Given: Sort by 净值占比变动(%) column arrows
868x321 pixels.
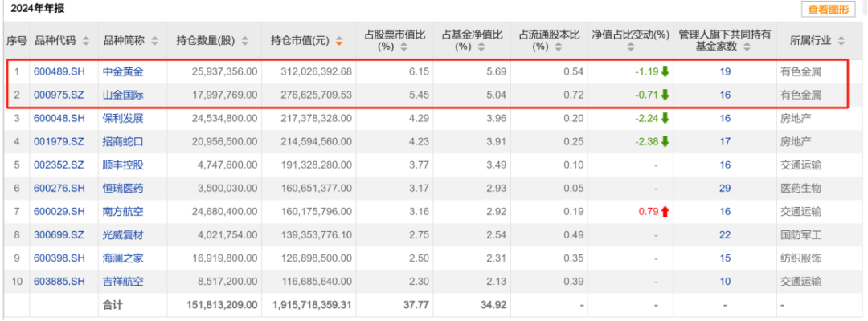Looking at the screenshot, I should (631, 47).
